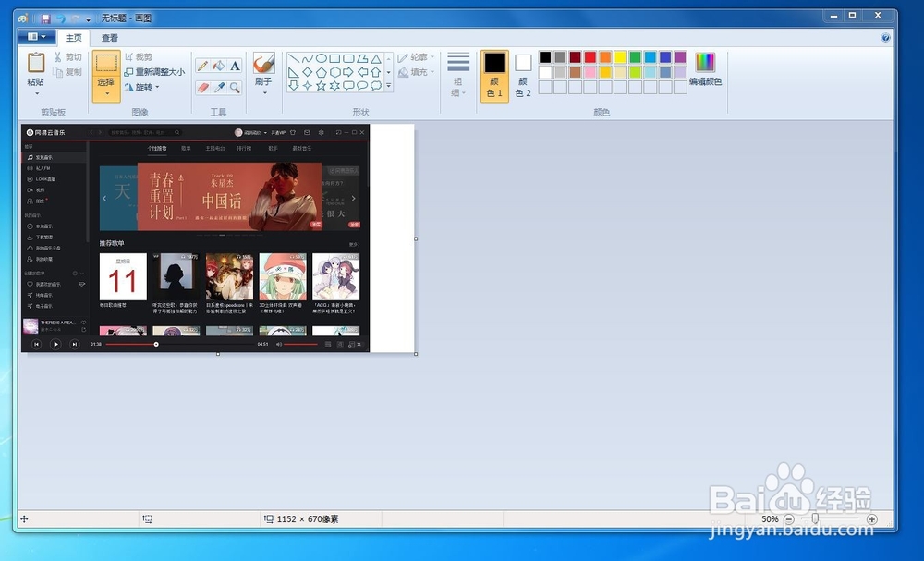Show next row of shapes gallery
Image resolution: width=924 pixels, height=561 pixels.
[389, 72]
